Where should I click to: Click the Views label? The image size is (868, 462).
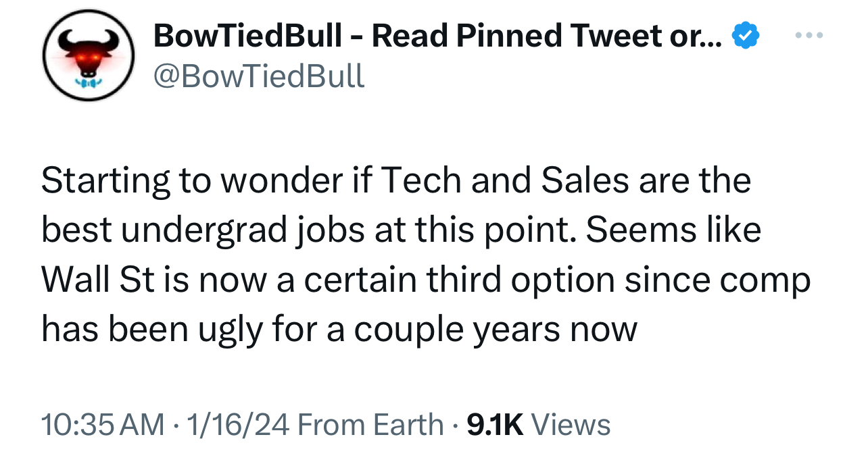(571, 425)
